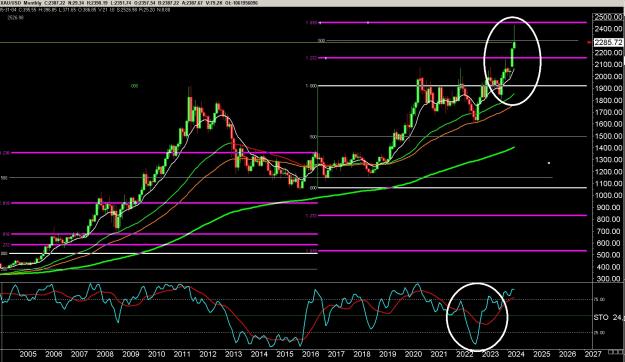
Task: Click the 1700.00 price axis label
Action: click(608, 112)
